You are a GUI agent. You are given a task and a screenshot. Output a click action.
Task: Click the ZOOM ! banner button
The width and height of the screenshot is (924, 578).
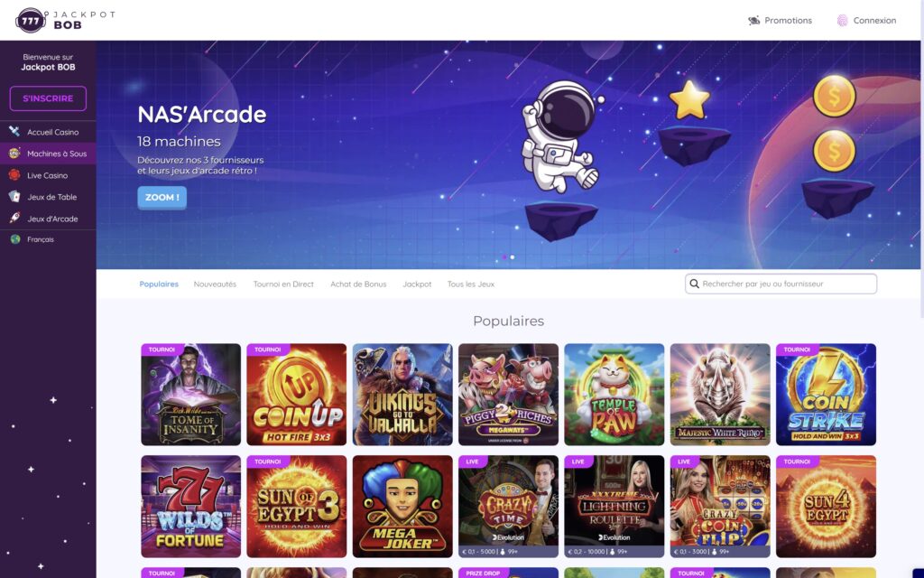coord(162,198)
